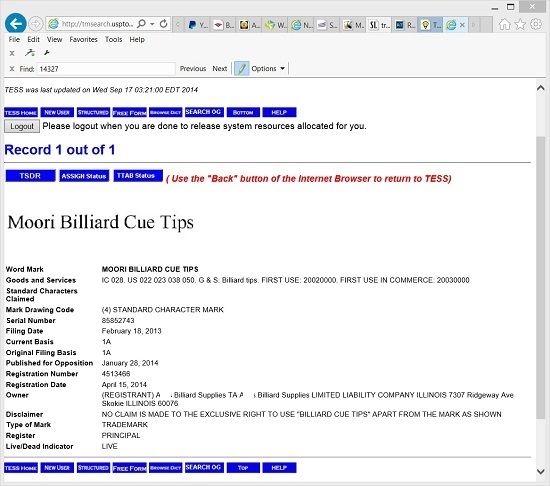The width and height of the screenshot is (550, 486).
Task: Click Previous in the Find bar
Action: [193, 69]
